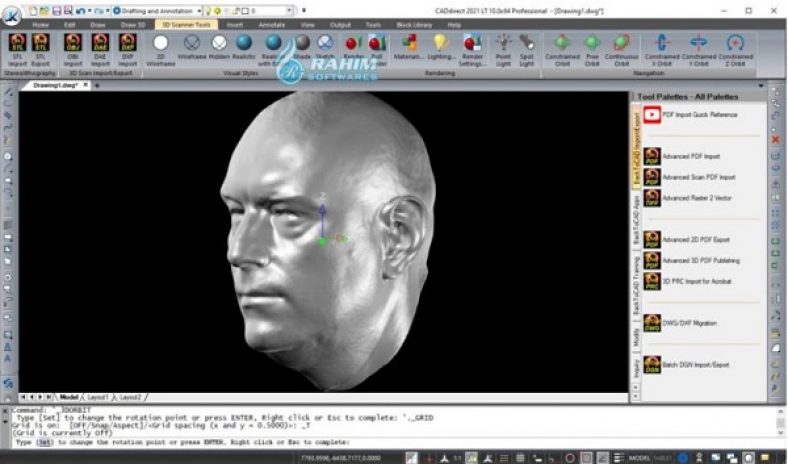Open the DXF Import tool
This screenshot has width=788, height=464.
coord(128,49)
